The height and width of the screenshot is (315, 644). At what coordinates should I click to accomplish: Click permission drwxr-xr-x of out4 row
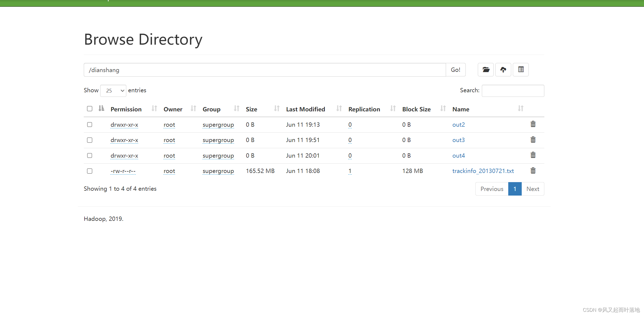click(124, 155)
